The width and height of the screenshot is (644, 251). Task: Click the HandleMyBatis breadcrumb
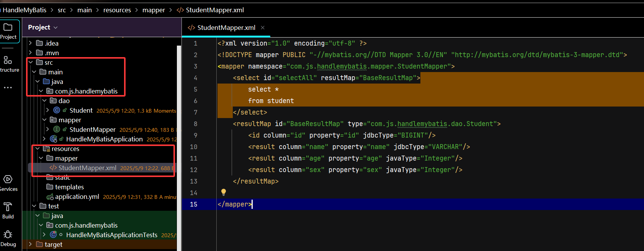point(25,10)
